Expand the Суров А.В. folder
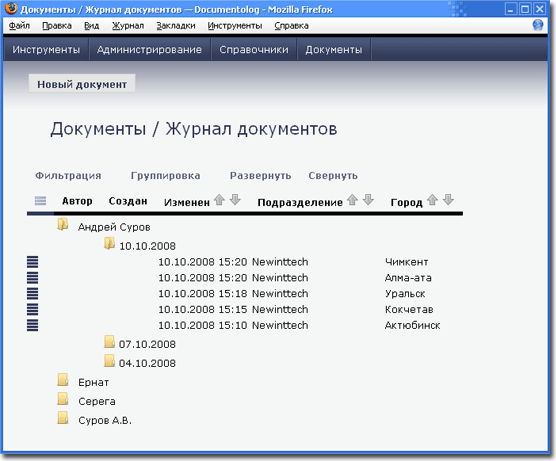This screenshot has width=556, height=461. click(63, 418)
